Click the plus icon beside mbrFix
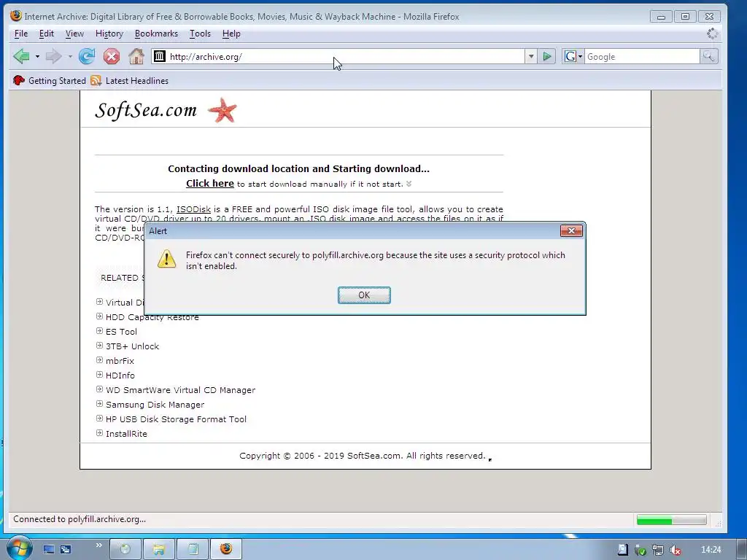This screenshot has width=747, height=560. pos(99,359)
